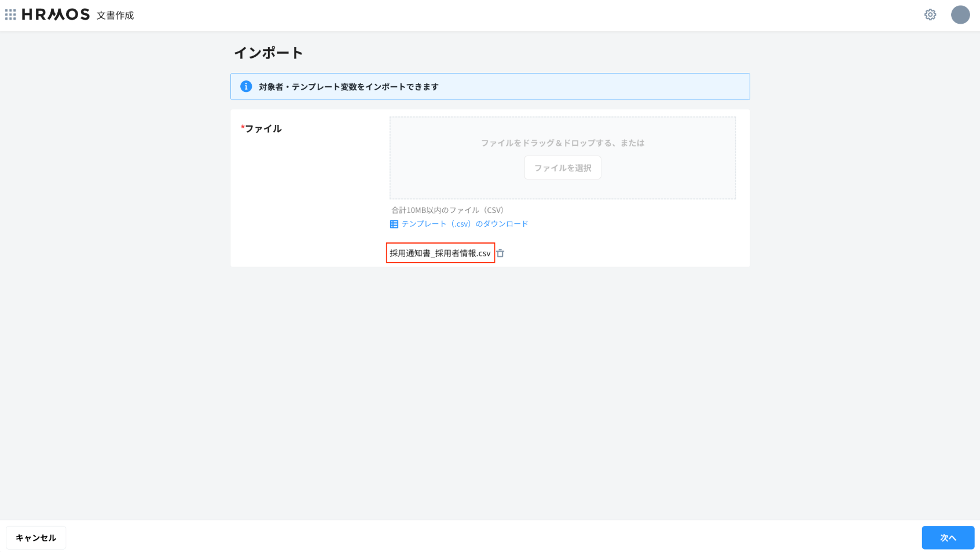Screen dimensions: 980x552
Task: Click the 合計10MB以内のファイル hint text
Action: tap(447, 210)
